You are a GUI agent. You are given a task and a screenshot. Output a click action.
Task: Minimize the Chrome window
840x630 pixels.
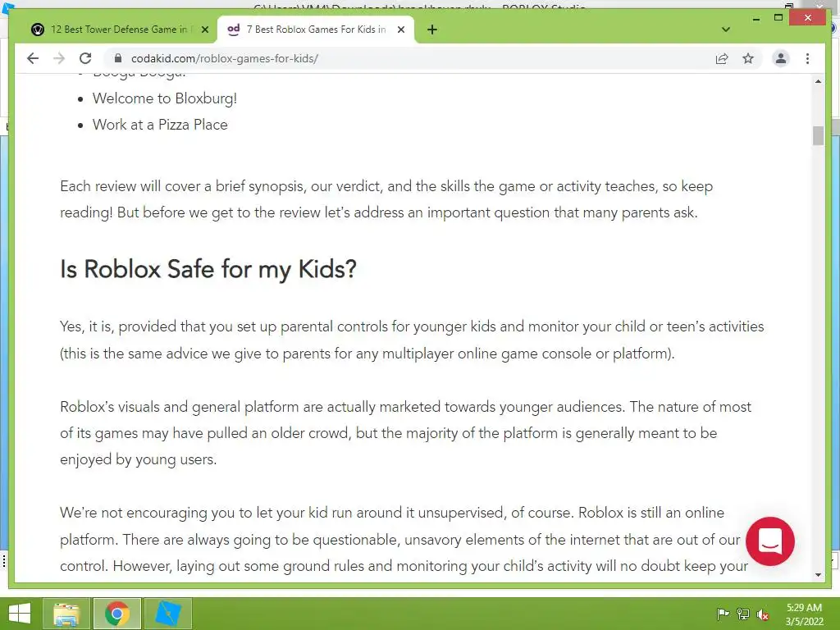click(756, 18)
